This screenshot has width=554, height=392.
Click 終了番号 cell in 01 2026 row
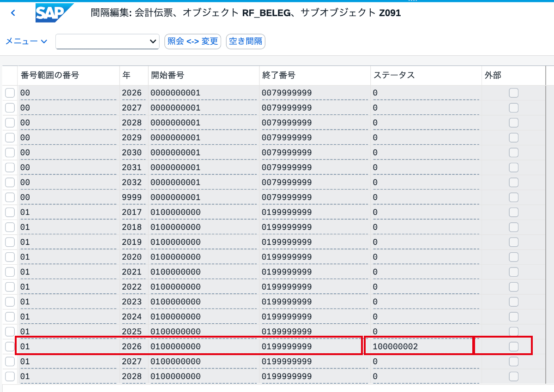coord(315,346)
